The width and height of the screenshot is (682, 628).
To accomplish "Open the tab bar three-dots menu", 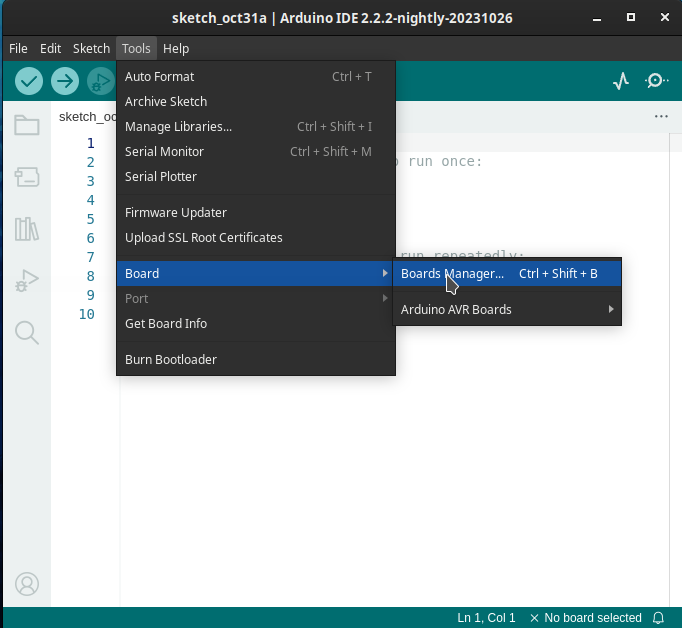I will pos(661,117).
